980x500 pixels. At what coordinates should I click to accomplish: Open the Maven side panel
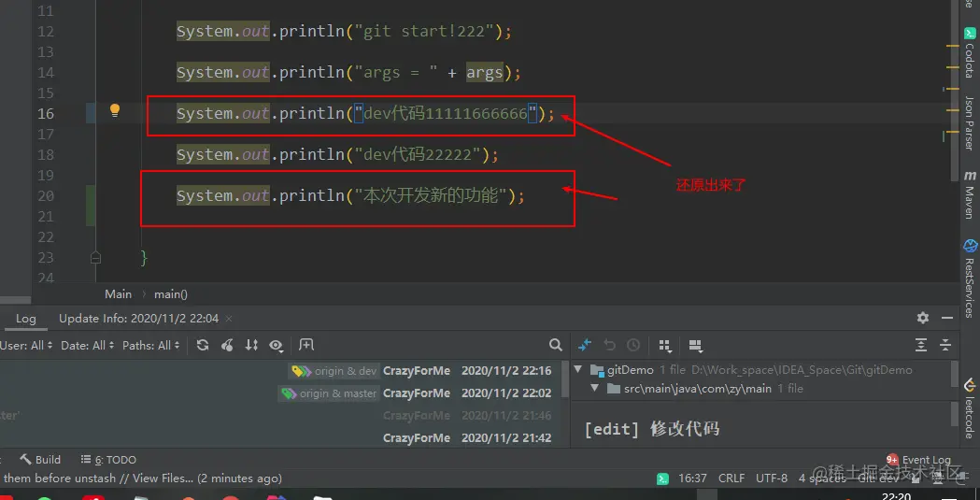[x=970, y=195]
